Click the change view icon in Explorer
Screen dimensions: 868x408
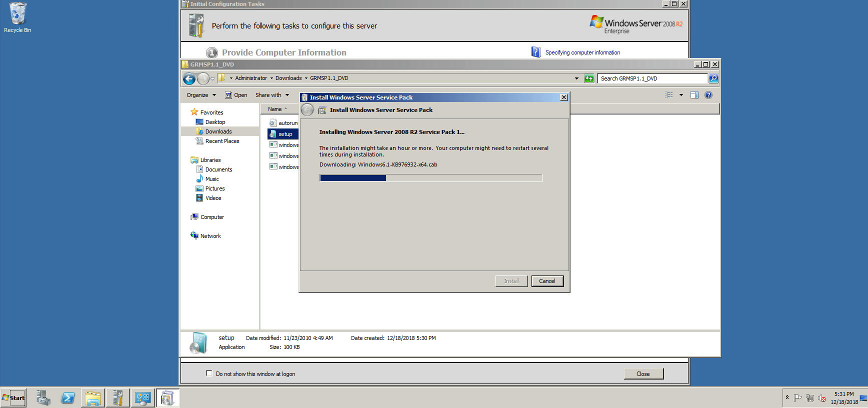[x=669, y=95]
